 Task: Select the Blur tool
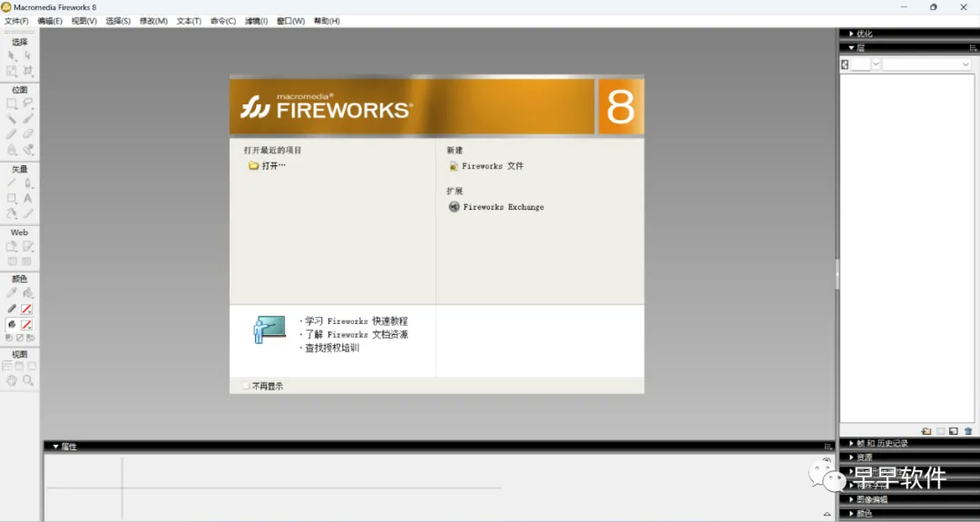coord(11,150)
